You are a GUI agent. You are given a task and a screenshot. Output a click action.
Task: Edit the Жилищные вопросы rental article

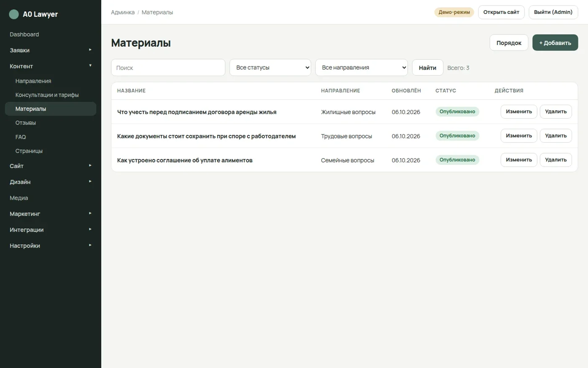(519, 111)
